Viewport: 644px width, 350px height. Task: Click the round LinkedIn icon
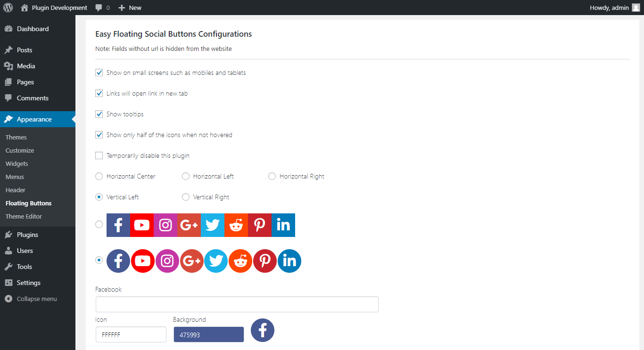289,261
